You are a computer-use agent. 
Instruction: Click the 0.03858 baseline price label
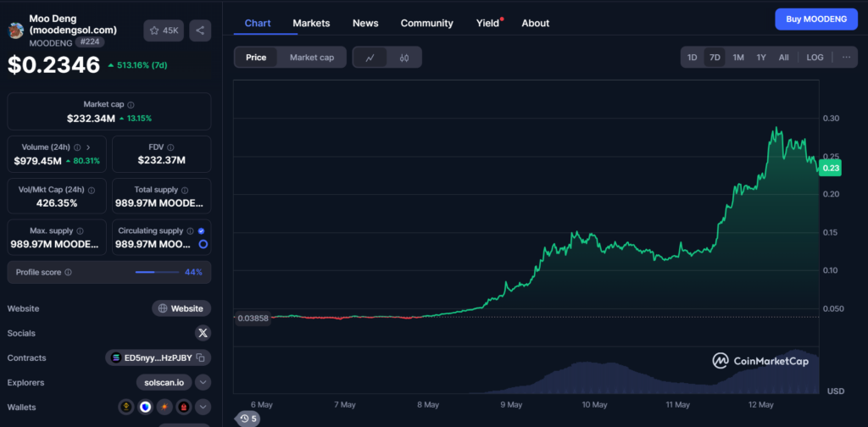tap(253, 318)
